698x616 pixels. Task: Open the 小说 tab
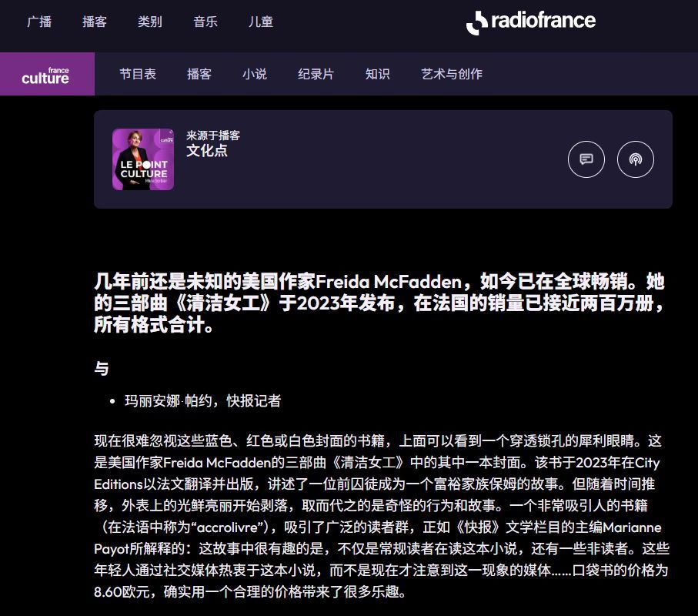click(x=255, y=74)
